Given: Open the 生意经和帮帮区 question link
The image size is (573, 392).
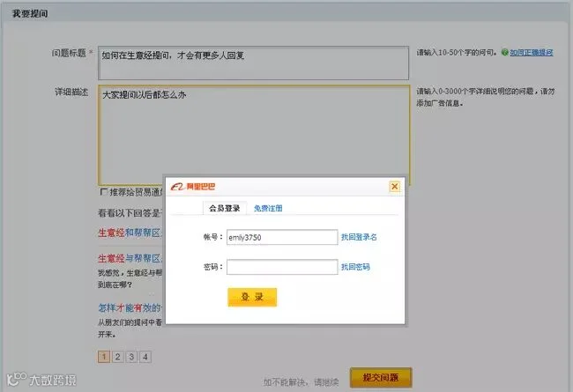Looking at the screenshot, I should tap(130, 233).
